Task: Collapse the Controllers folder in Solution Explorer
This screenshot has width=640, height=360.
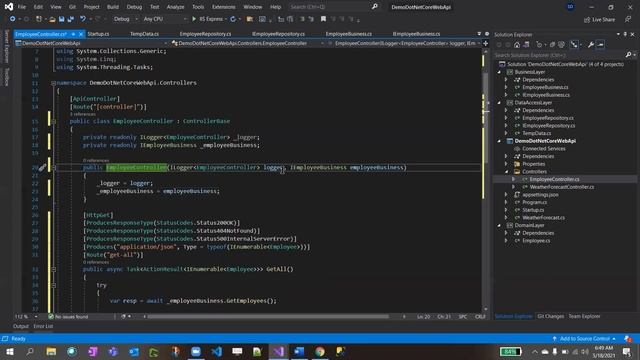Action: (507, 171)
